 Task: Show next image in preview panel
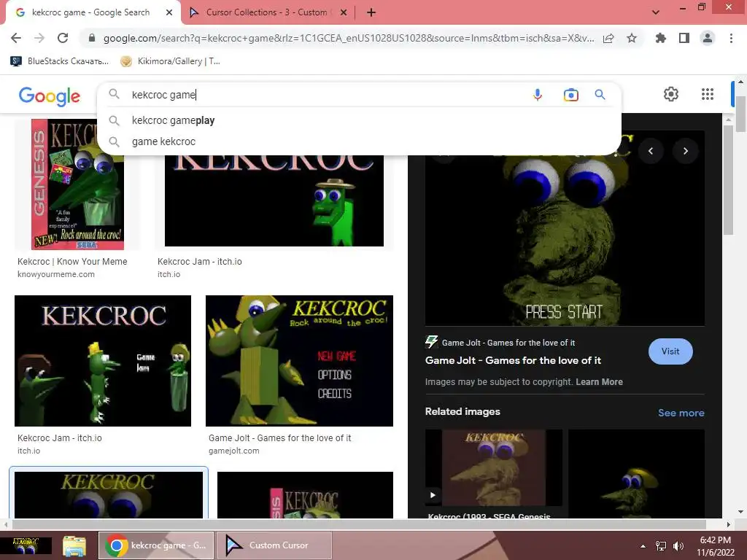[x=686, y=151]
